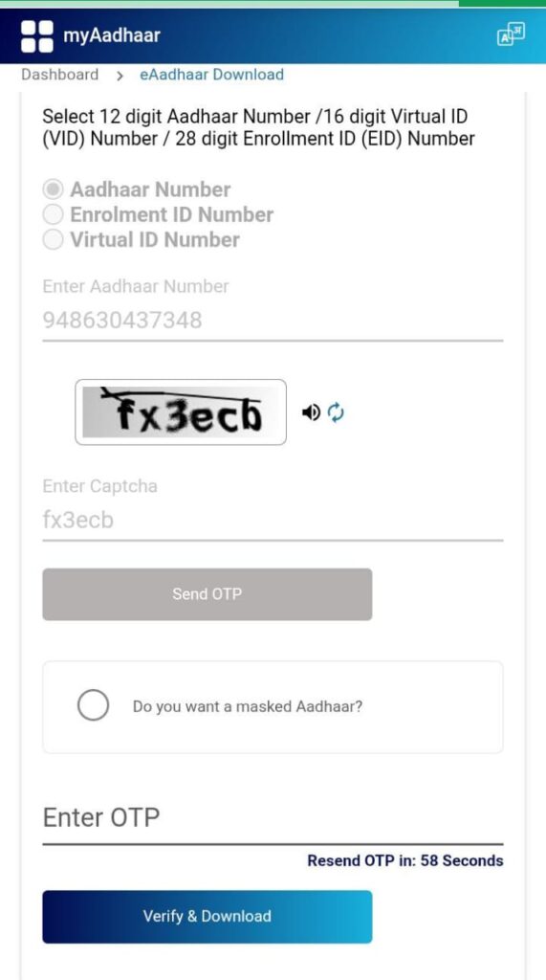Click the Verify & Download button
This screenshot has width=546, height=980.
point(207,916)
